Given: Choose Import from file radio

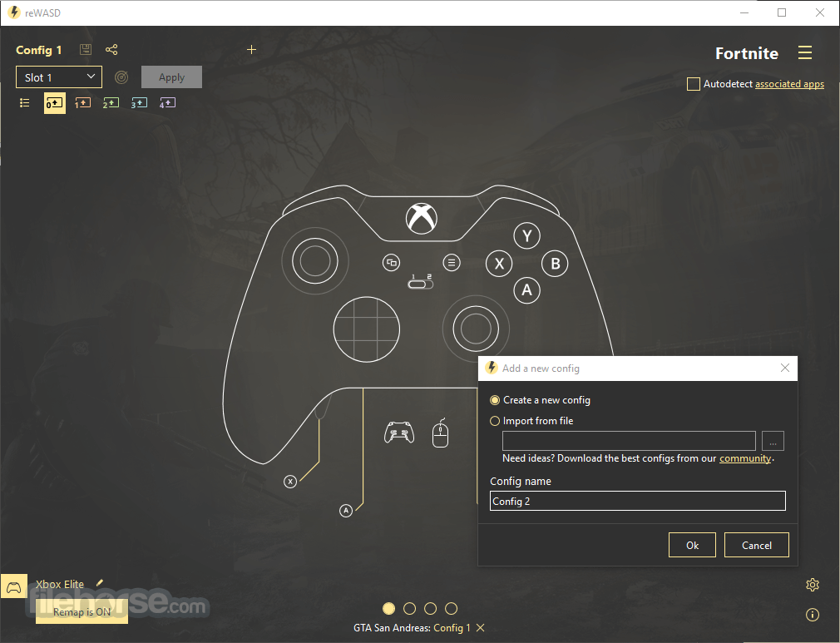Looking at the screenshot, I should point(495,421).
